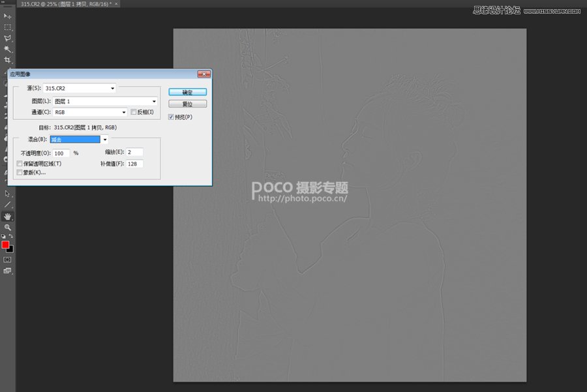Enable the 蒙版(K) mask checkbox
The image size is (587, 392).
click(20, 172)
